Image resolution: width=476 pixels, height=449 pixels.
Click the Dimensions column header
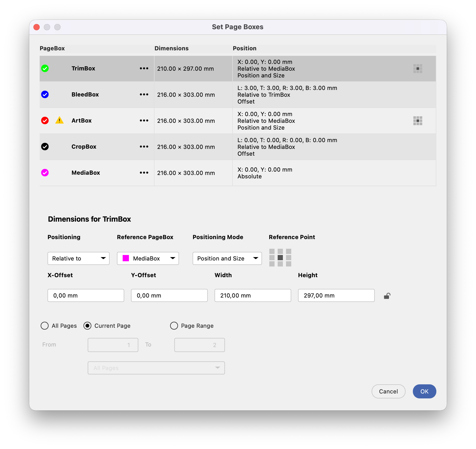tap(171, 48)
